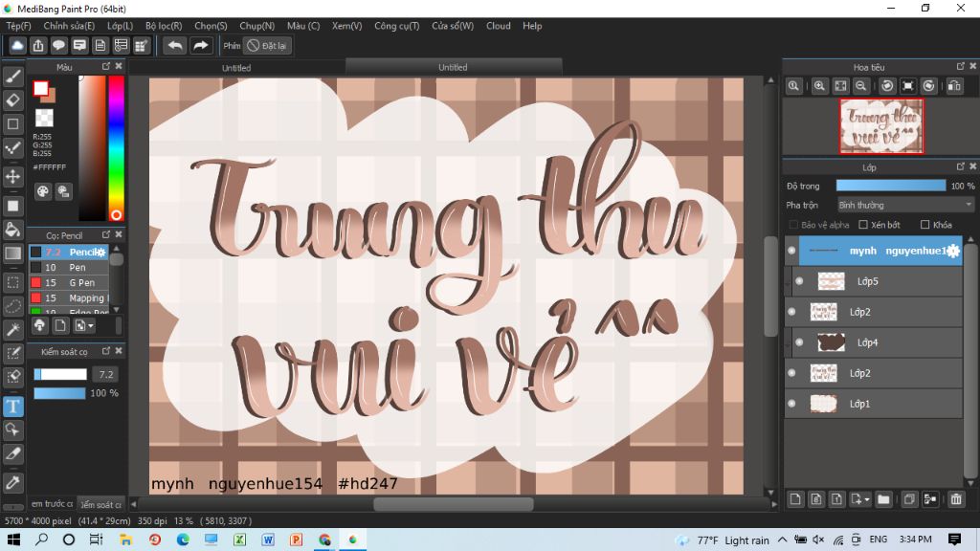Select the Brush tool in the left toolbar
This screenshot has height=551, width=980.
13,77
